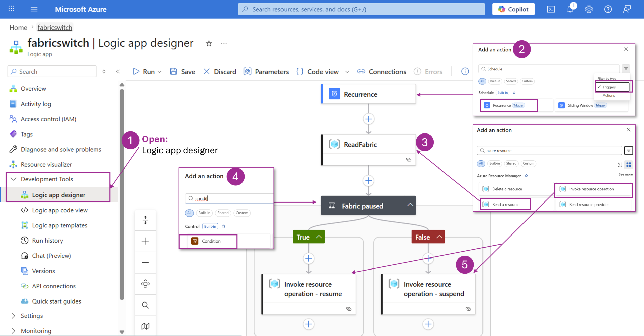The height and width of the screenshot is (336, 644).
Task: Go to Home breadcrumb
Action: point(18,27)
